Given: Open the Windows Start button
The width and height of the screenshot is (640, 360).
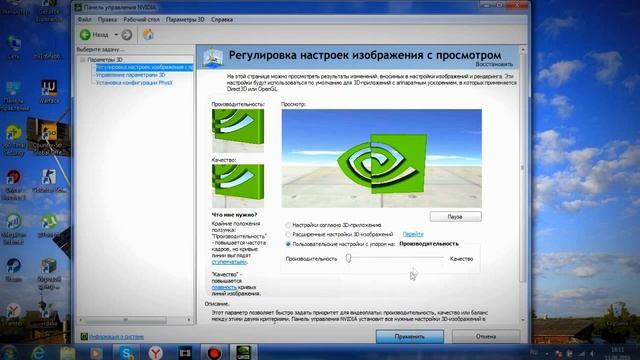Looking at the screenshot, I should [9, 353].
